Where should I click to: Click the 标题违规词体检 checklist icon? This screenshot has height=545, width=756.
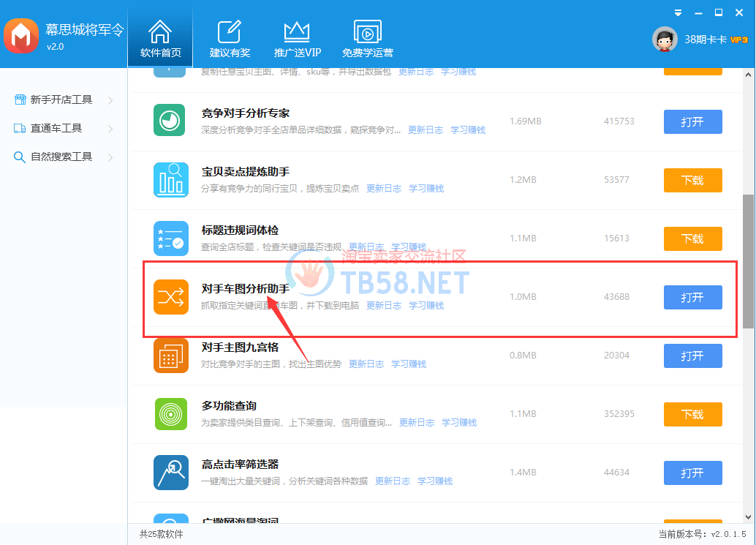click(x=170, y=238)
